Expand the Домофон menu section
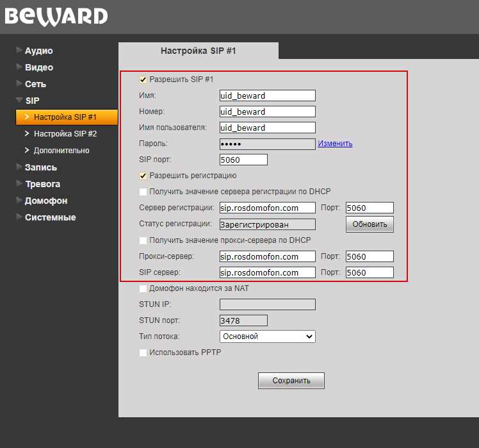 pyautogui.click(x=46, y=201)
